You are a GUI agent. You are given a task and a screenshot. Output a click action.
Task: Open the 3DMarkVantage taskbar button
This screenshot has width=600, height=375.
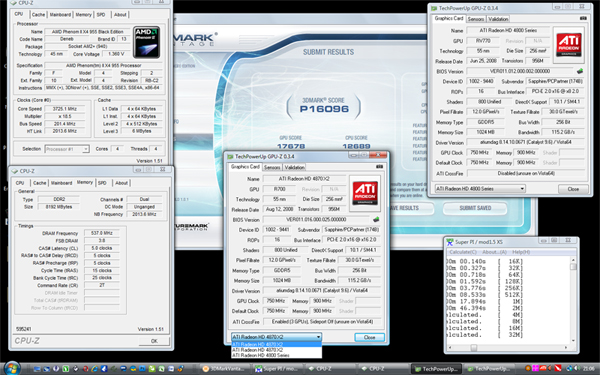[225, 369]
